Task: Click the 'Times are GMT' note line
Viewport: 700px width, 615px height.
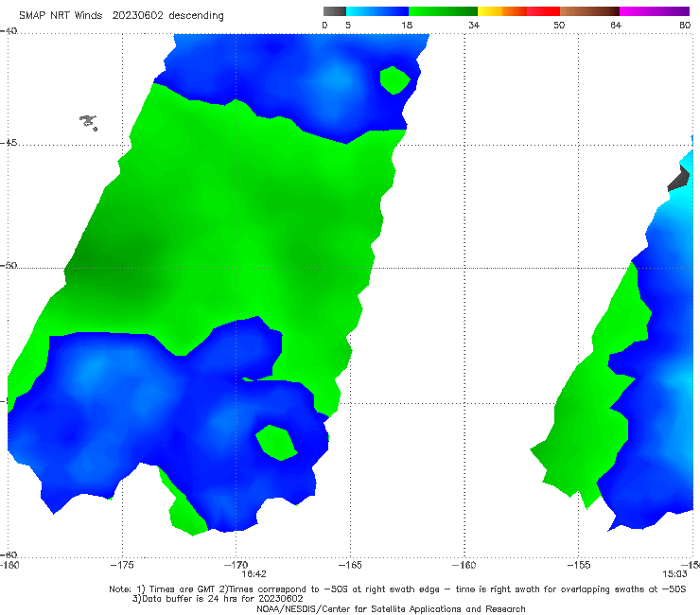Action: (397, 589)
